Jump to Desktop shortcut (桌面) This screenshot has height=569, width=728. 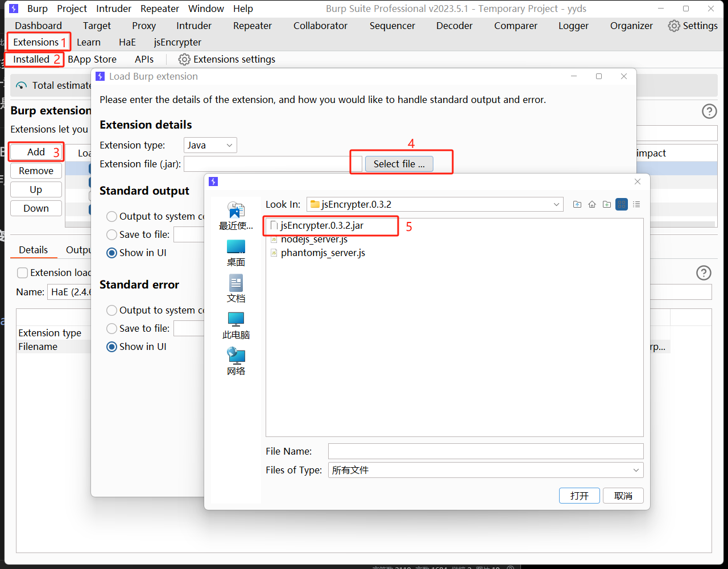coord(236,253)
